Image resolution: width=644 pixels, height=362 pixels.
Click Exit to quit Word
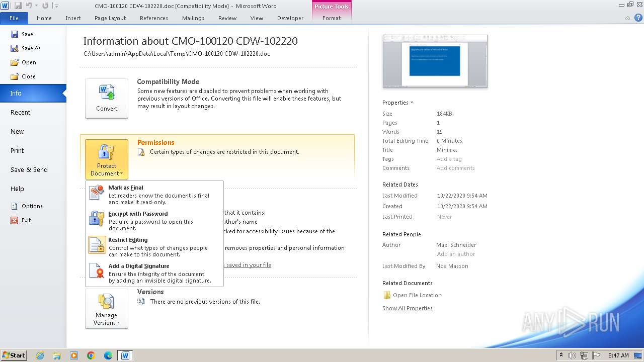[x=21, y=220]
